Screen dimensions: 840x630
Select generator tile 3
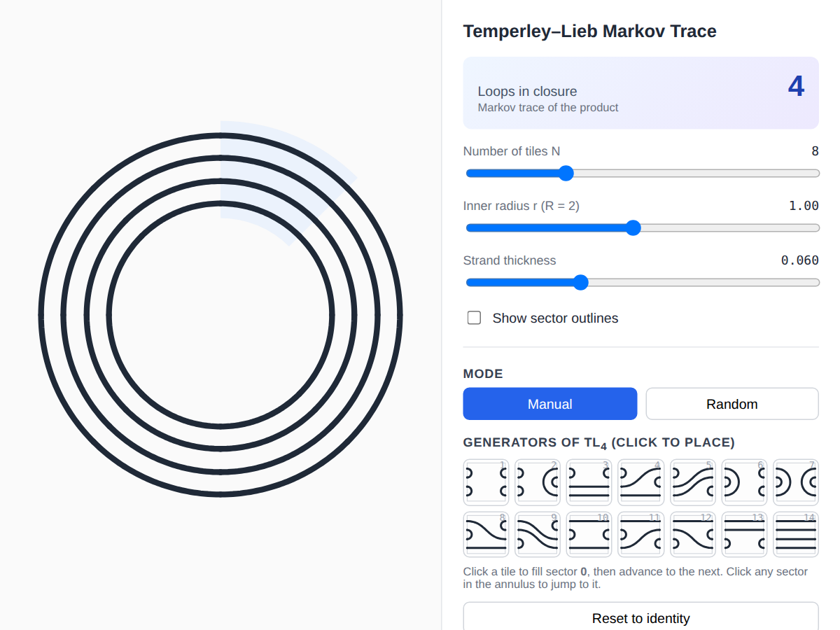589,482
